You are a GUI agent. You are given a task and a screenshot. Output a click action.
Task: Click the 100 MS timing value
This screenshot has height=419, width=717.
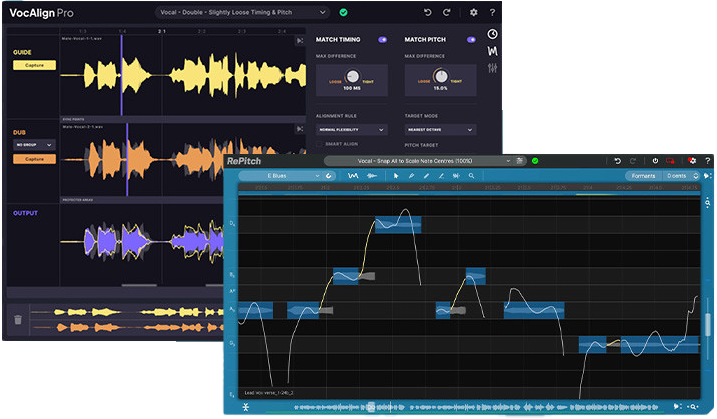[352, 88]
